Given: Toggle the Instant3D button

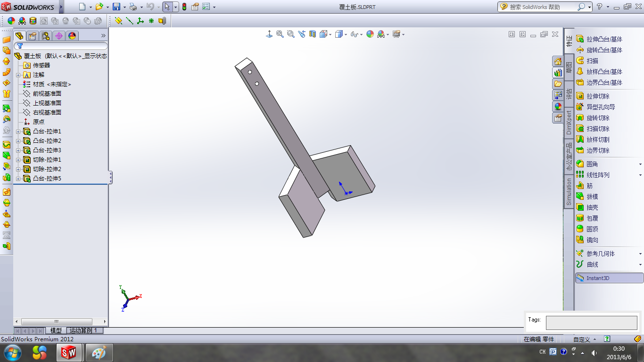Looking at the screenshot, I should click(609, 278).
